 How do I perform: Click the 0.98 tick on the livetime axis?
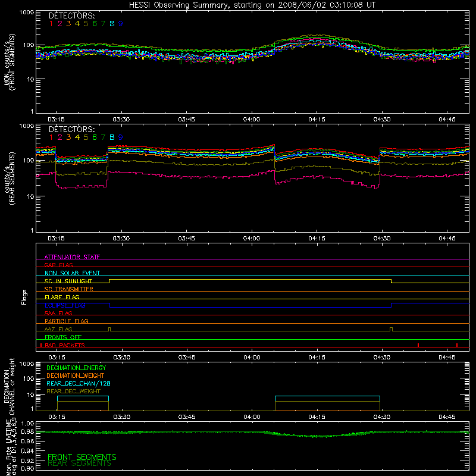coord(27,432)
